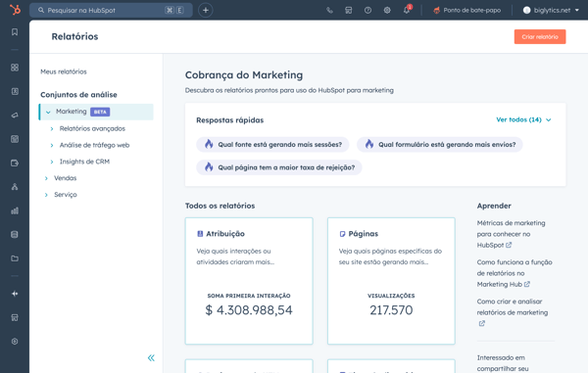This screenshot has width=588, height=373.
Task: Open Bookmarks in the left sidebar
Action: (x=15, y=32)
